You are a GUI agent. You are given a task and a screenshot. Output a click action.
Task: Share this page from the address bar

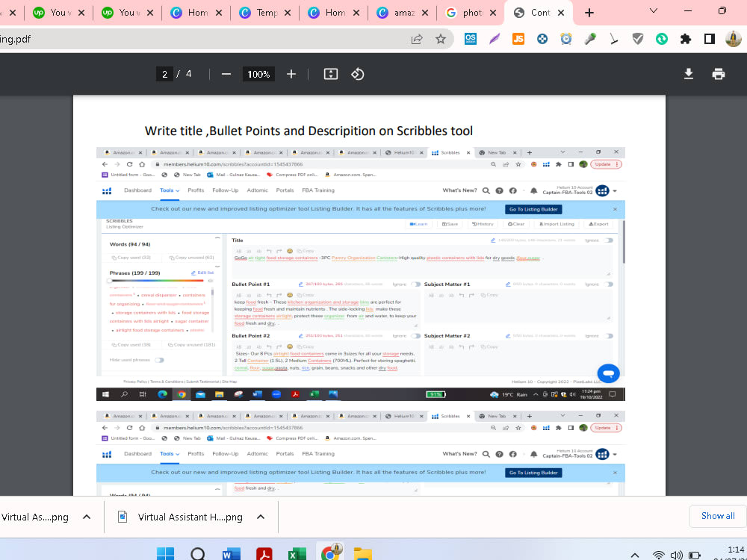coord(417,39)
